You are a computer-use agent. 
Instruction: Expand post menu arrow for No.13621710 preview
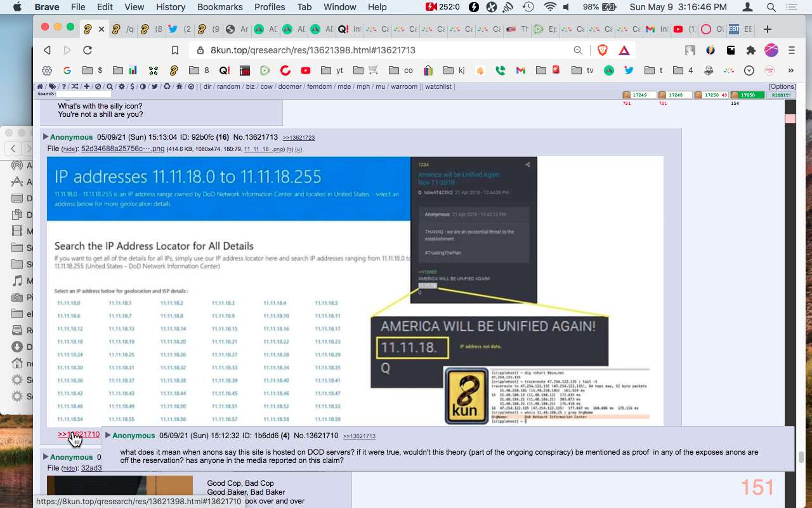(x=108, y=435)
